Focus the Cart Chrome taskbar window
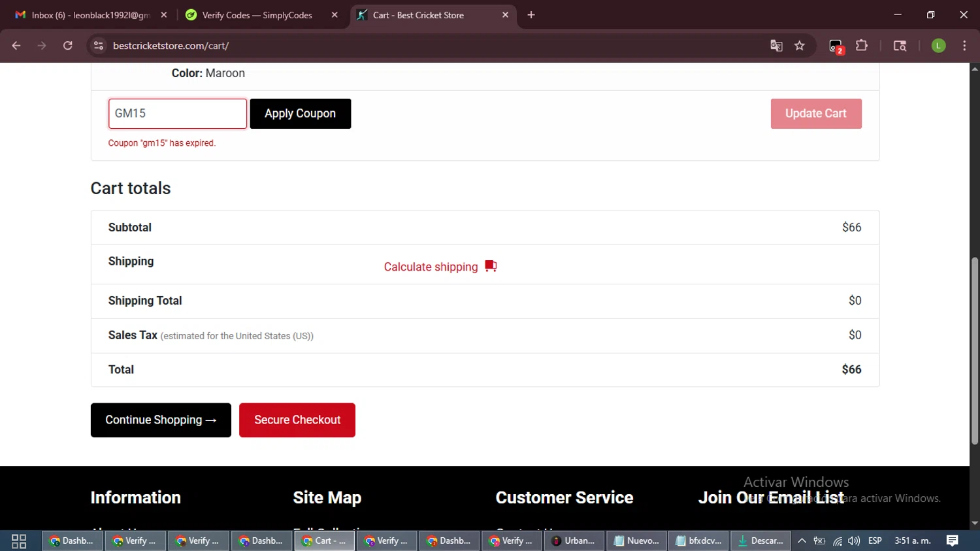980x551 pixels. 325,541
